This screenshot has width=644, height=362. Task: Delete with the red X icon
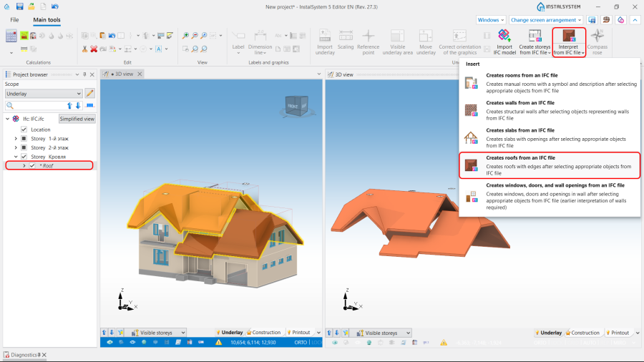(94, 49)
